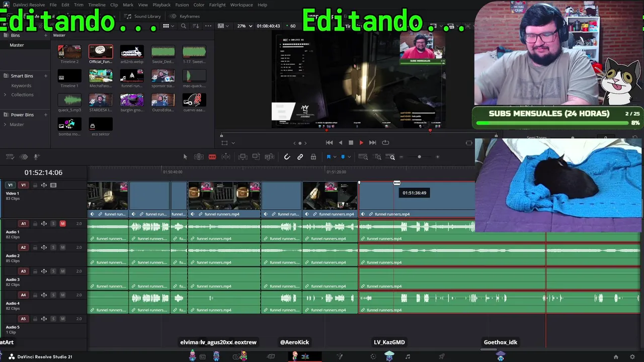
Task: Adjust the timeline zoom slider handle
Action: 419,157
